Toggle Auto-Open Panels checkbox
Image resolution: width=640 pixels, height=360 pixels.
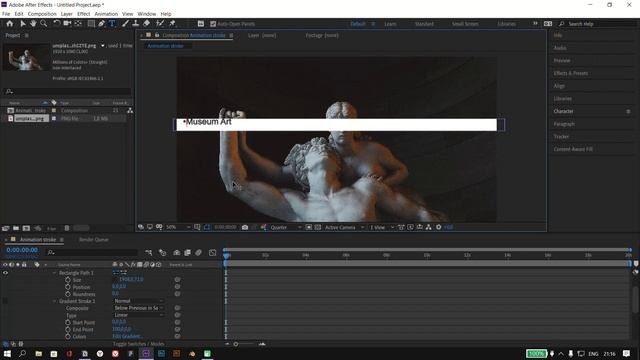pyautogui.click(x=213, y=24)
